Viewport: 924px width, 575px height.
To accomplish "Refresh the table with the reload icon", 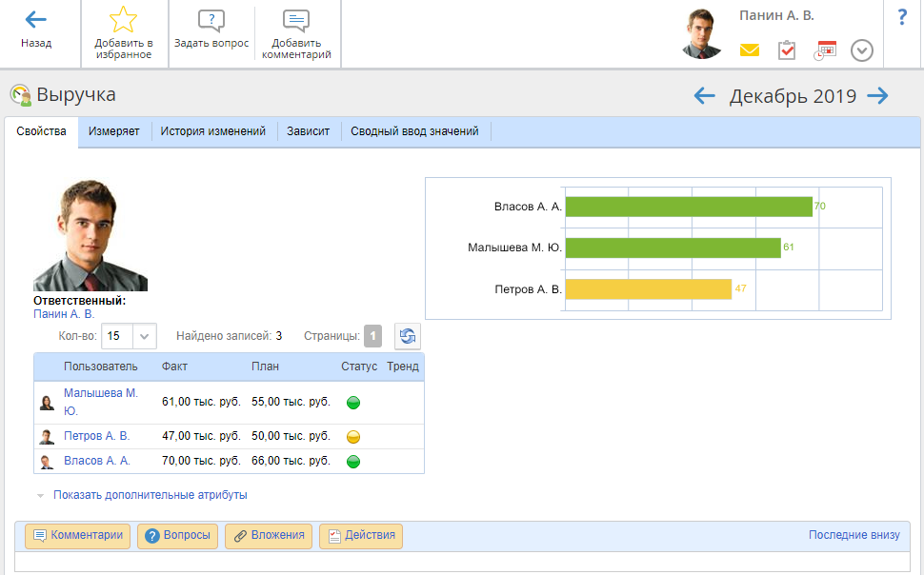I will 408,336.
